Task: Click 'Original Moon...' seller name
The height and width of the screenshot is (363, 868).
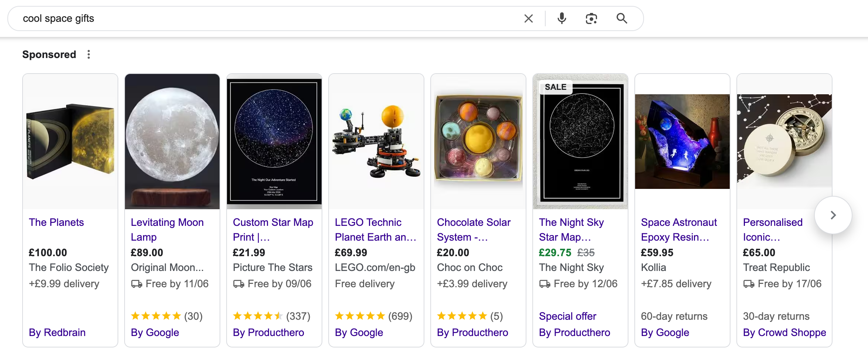Action: coord(167,267)
